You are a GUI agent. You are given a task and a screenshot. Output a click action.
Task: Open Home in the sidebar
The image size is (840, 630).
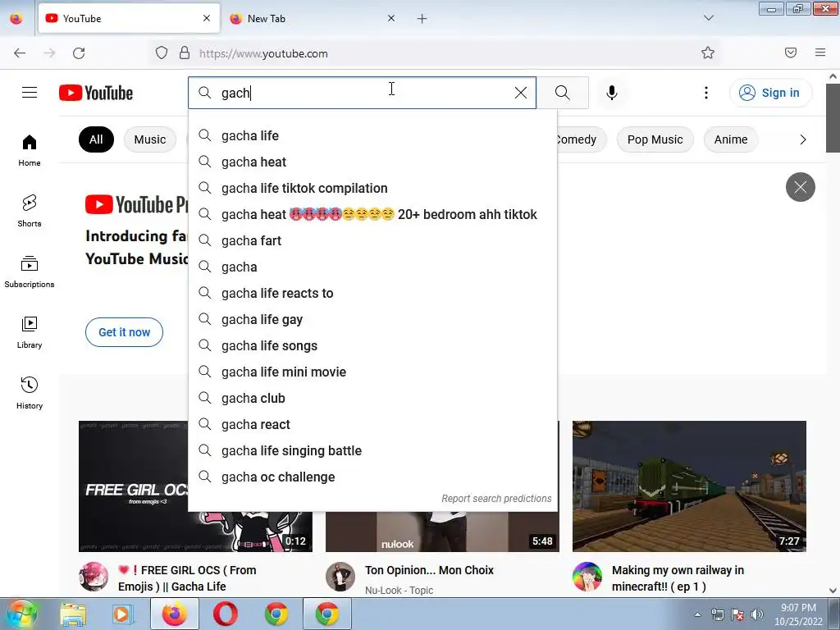[30, 151]
